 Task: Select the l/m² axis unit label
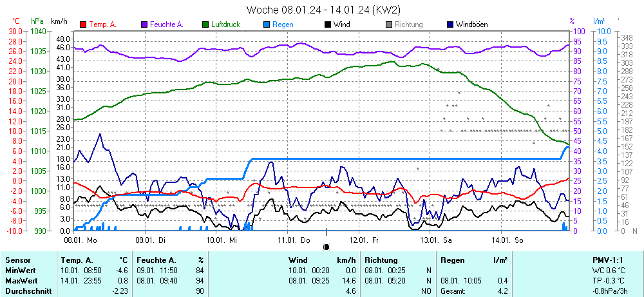600,21
